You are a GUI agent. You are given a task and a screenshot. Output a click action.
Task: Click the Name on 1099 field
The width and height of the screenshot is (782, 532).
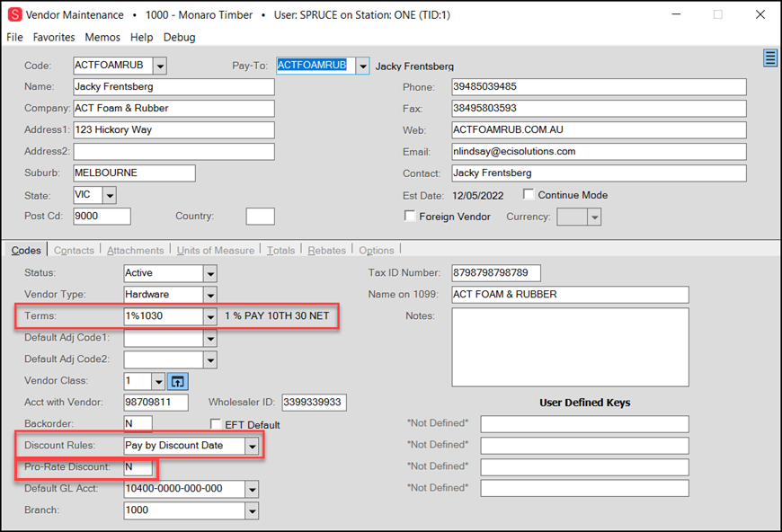(x=570, y=295)
